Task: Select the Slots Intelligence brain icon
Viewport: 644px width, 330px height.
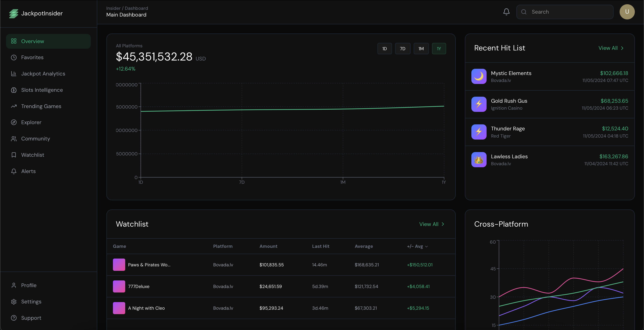Action: click(14, 90)
